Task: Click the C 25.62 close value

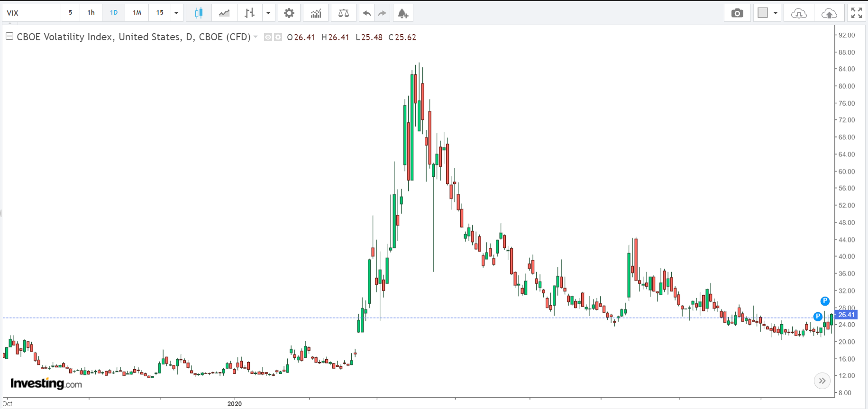Action: [402, 37]
